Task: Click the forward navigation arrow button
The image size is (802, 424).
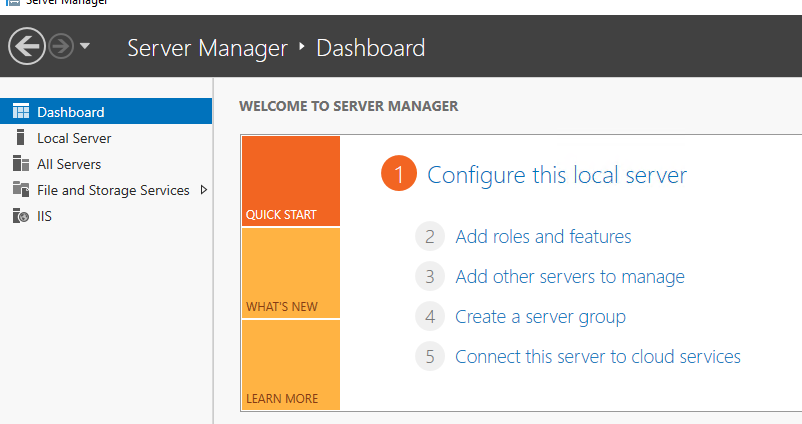Action: click(x=61, y=46)
